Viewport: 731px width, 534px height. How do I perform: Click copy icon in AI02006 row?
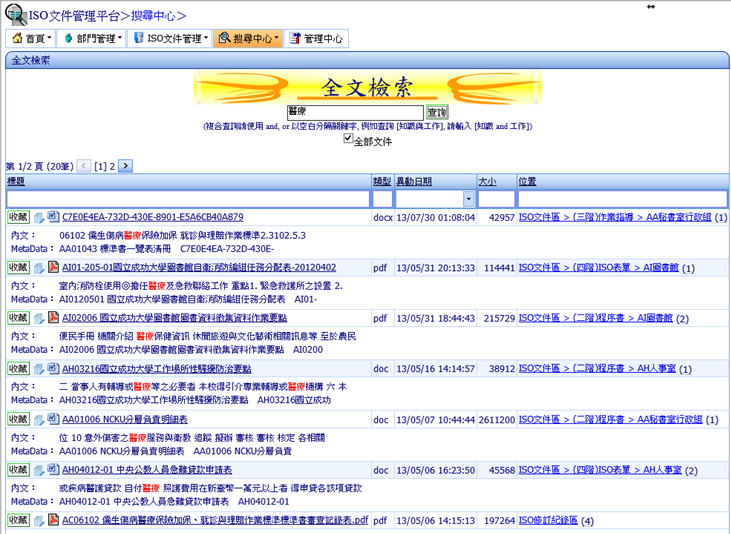click(39, 319)
